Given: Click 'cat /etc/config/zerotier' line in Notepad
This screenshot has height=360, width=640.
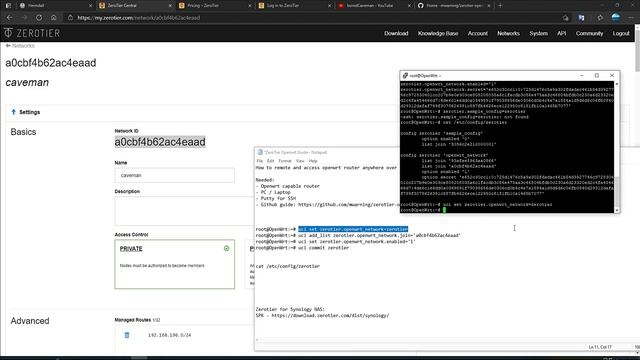Looking at the screenshot, I should tap(288, 266).
